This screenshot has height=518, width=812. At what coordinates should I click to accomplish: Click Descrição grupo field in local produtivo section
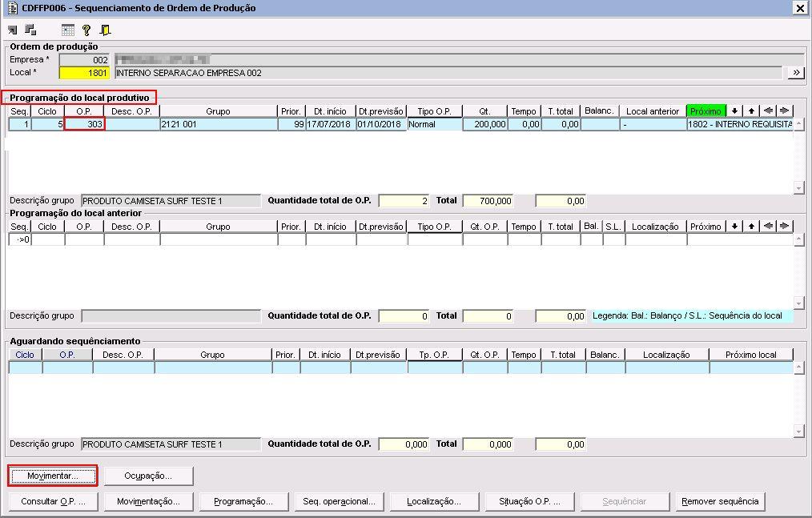pos(171,200)
